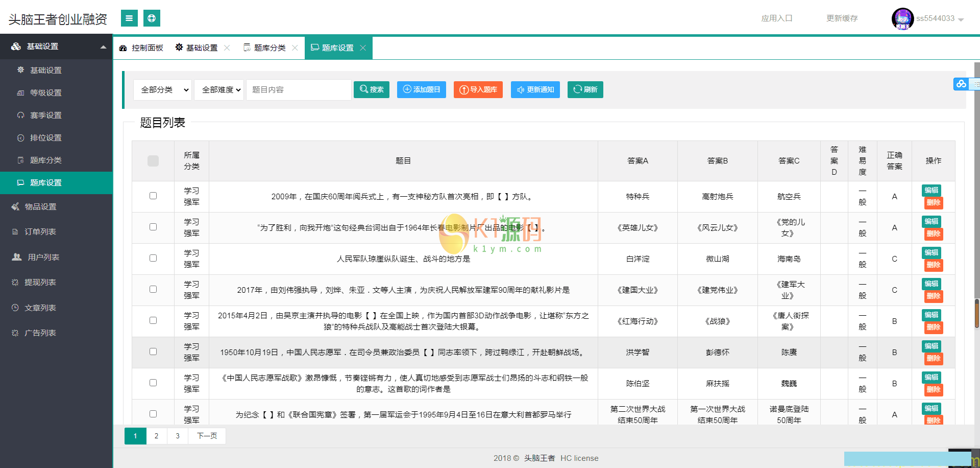Open the 全部分类 category dropdown
Viewport: 980px width, 468px height.
coord(162,89)
